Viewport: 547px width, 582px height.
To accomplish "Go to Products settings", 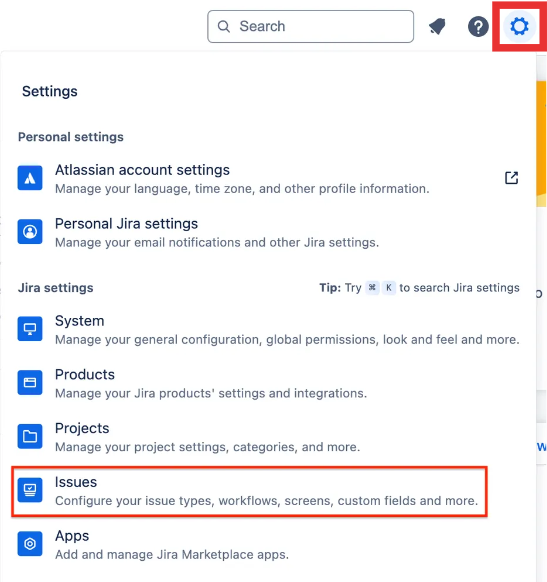I will click(268, 383).
